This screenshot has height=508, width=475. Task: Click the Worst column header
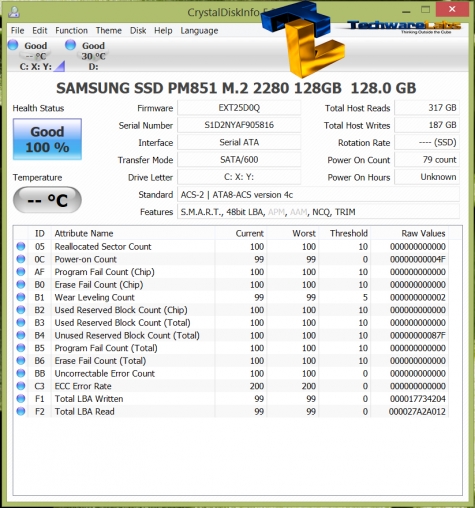[x=293, y=233]
